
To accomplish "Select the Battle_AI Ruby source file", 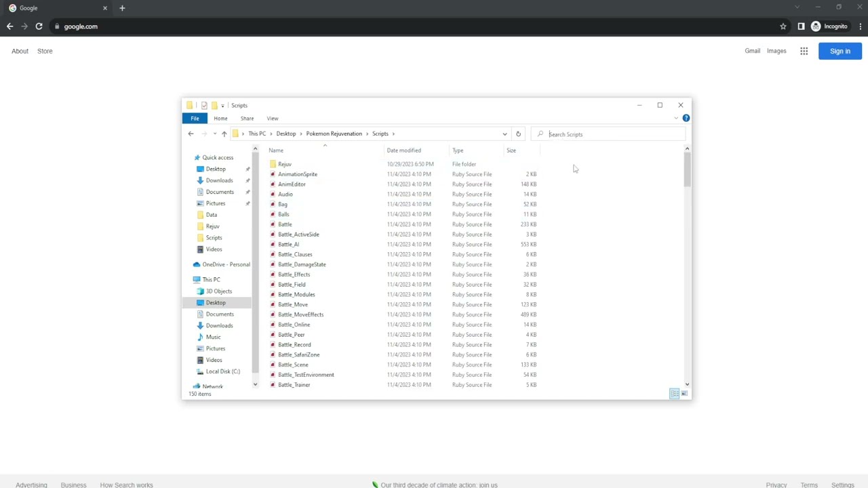I will pos(288,244).
